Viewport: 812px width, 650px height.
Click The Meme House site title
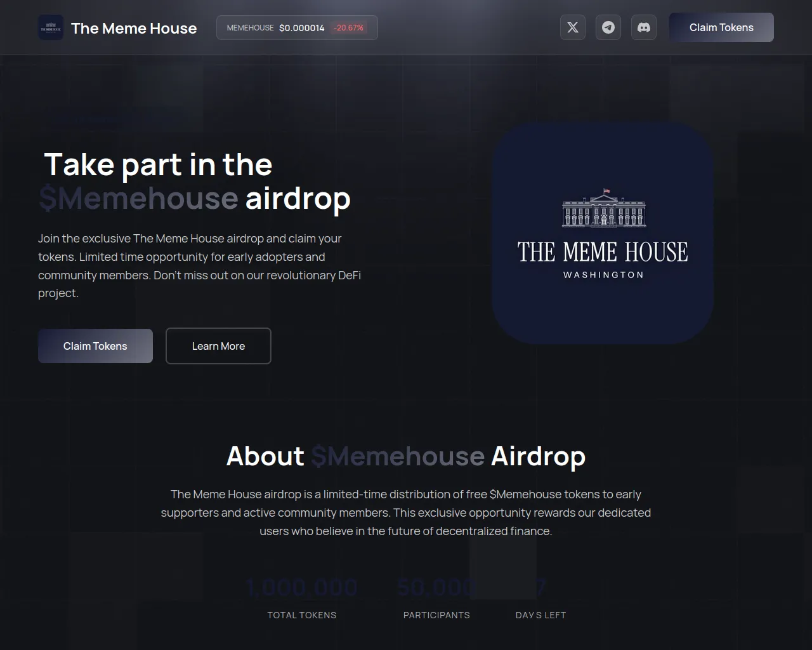134,28
